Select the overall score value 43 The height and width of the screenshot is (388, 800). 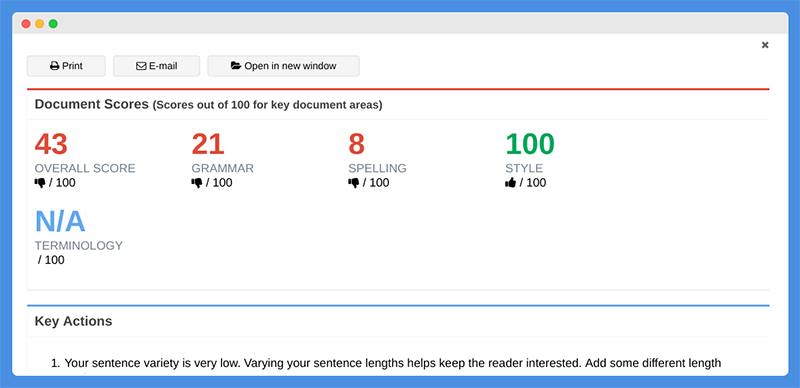coord(51,144)
